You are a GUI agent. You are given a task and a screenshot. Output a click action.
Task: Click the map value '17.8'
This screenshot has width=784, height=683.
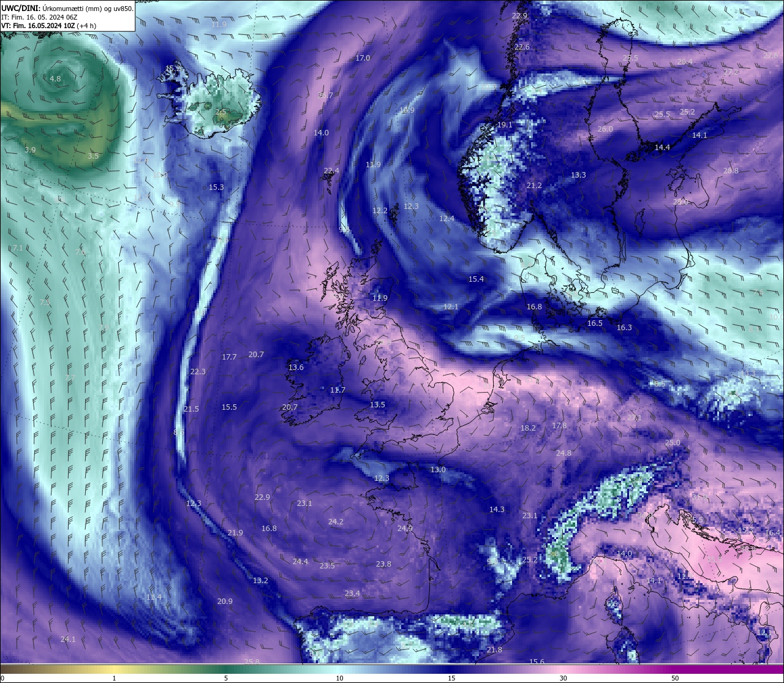559,425
